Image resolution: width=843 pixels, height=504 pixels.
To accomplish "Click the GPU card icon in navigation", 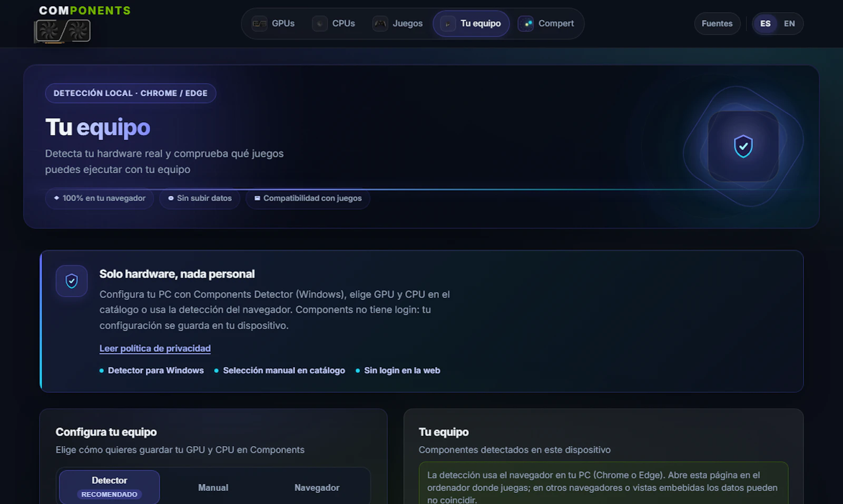I will pyautogui.click(x=259, y=24).
